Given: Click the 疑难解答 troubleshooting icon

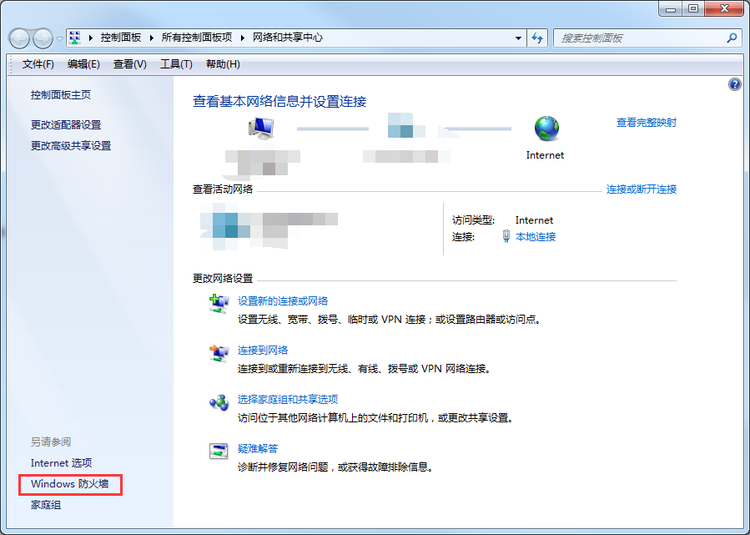Looking at the screenshot, I should click(219, 451).
